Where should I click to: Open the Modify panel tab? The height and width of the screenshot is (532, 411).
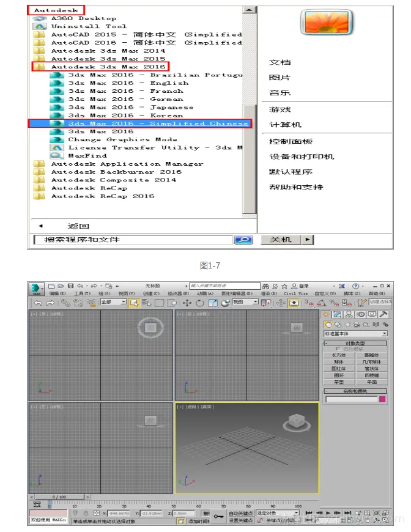[337, 314]
